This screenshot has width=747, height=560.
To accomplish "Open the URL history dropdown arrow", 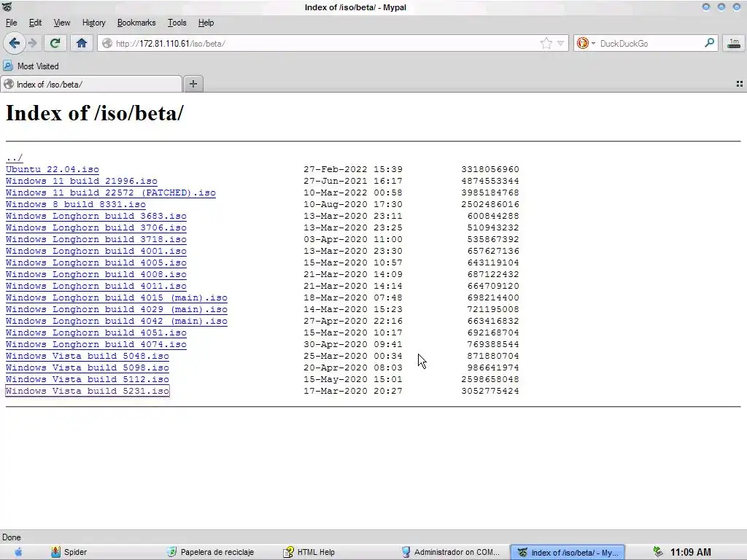I will pyautogui.click(x=561, y=43).
